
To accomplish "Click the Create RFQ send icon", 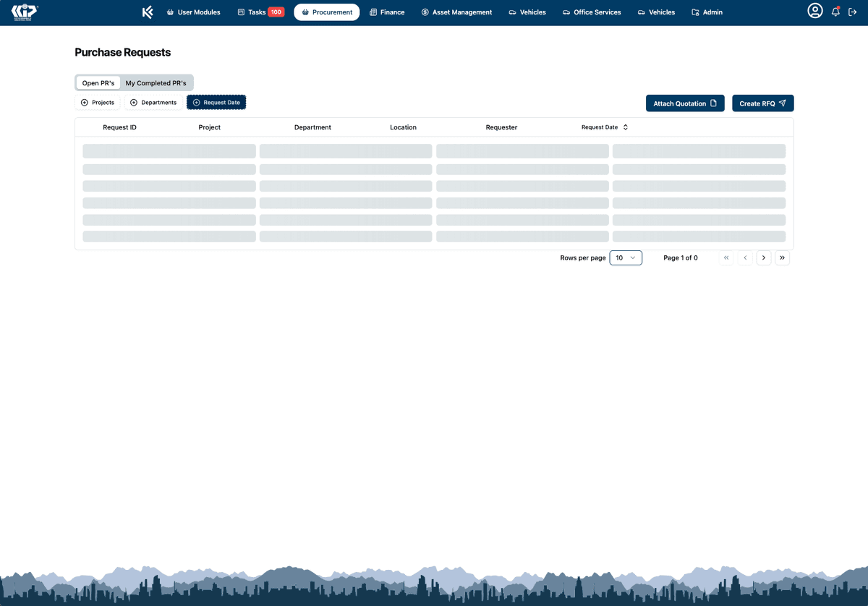I will (782, 103).
